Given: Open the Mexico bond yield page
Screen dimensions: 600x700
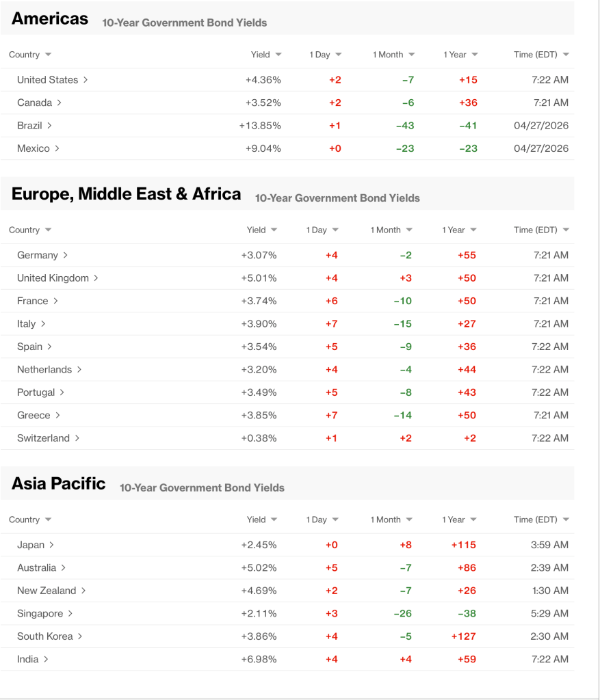Looking at the screenshot, I should click(34, 149).
